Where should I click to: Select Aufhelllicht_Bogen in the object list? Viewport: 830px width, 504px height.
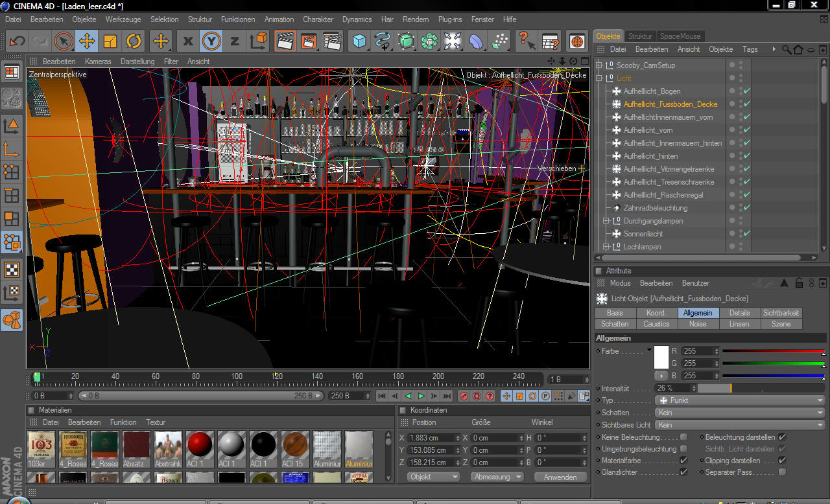[x=652, y=91]
